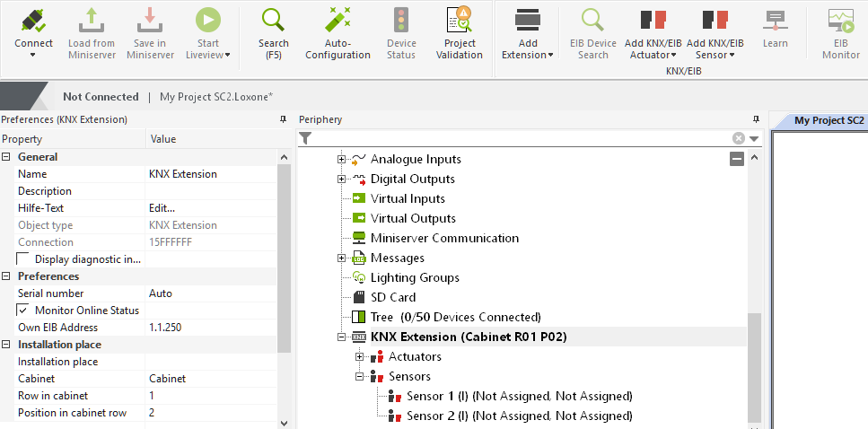Viewport: 868px width, 429px height.
Task: Open the Add Extension dropdown arrow
Action: point(550,55)
